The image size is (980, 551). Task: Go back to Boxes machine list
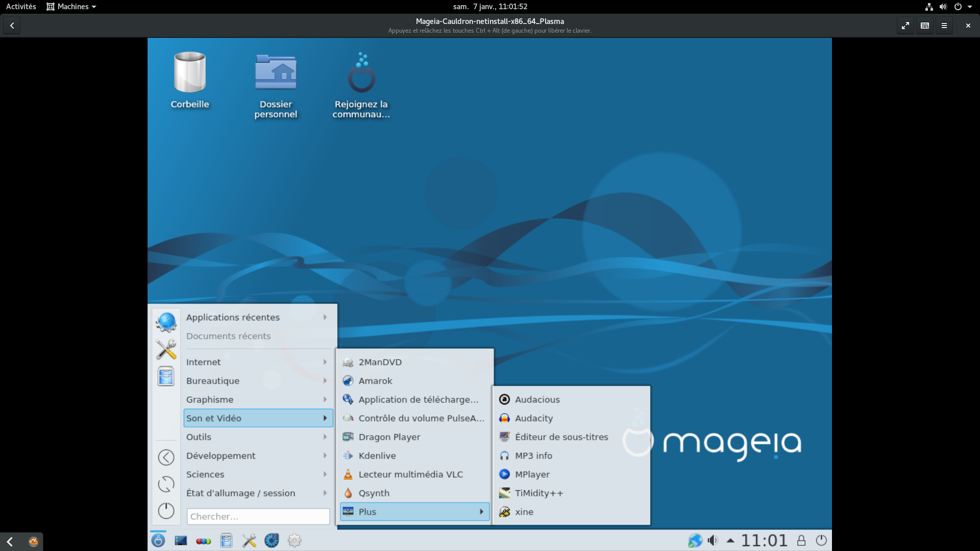pyautogui.click(x=12, y=26)
